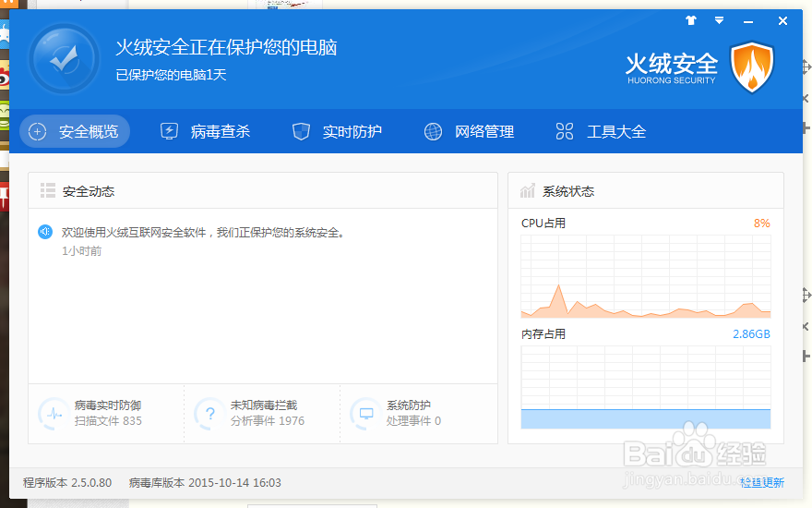Click the heartbeat icon of 病毒实时防御
Viewport: 812px width, 508px height.
tap(54, 414)
